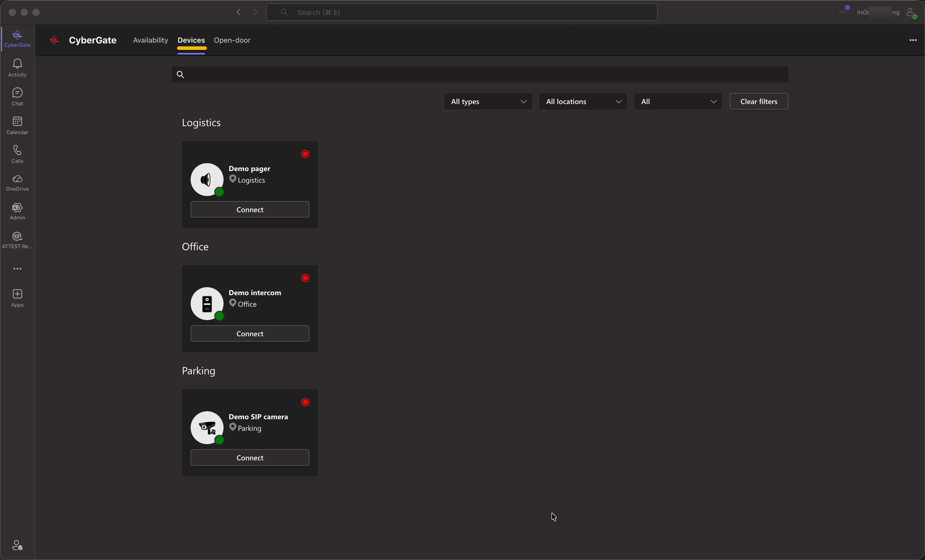
Task: Focus the Teams Search (⌘ E) box
Action: pyautogui.click(x=461, y=12)
